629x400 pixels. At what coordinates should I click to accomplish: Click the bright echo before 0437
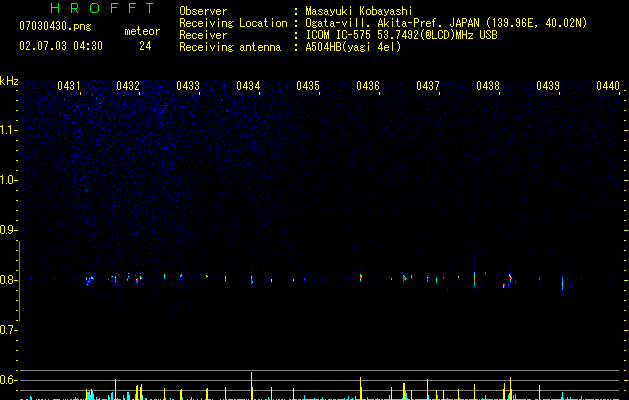click(404, 278)
